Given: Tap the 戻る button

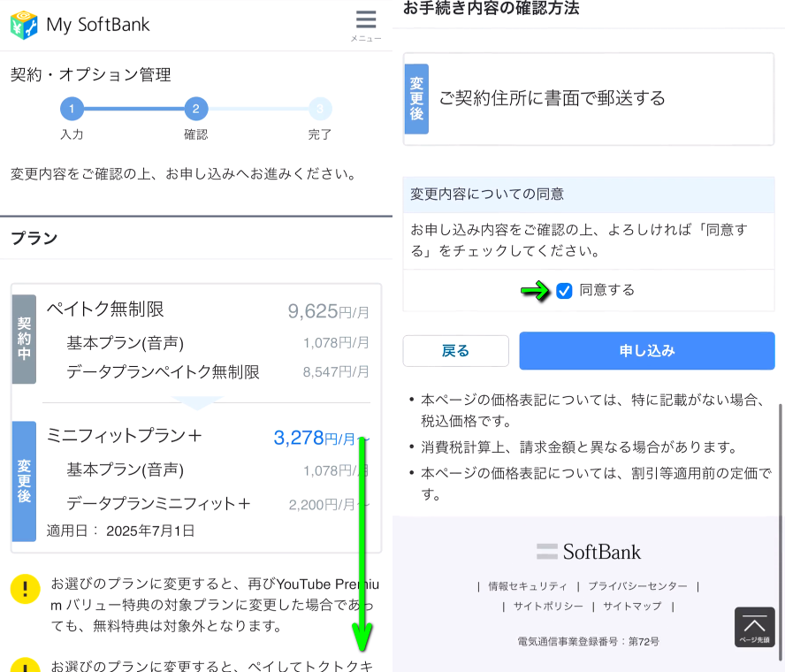Looking at the screenshot, I should point(455,350).
